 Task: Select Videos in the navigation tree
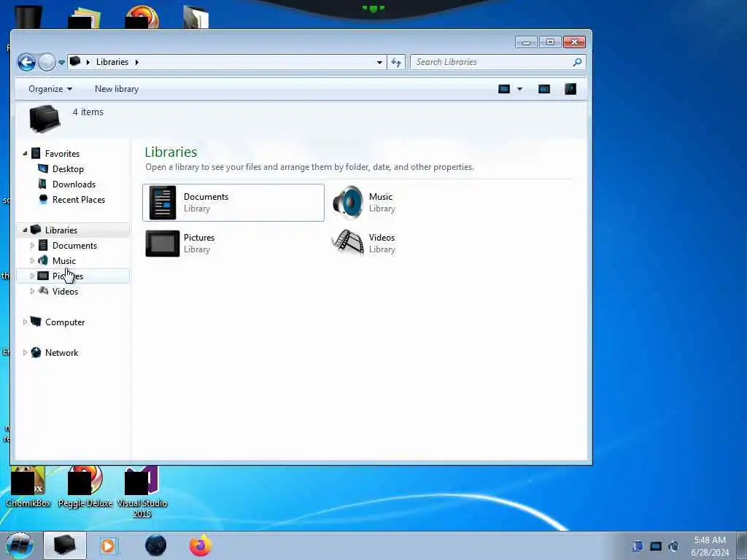pyautogui.click(x=65, y=292)
